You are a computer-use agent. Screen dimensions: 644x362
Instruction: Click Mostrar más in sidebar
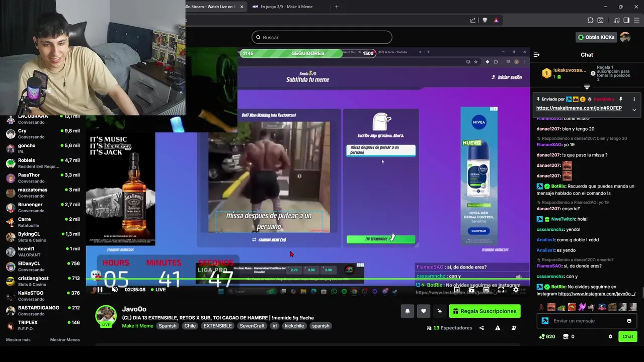click(18, 340)
